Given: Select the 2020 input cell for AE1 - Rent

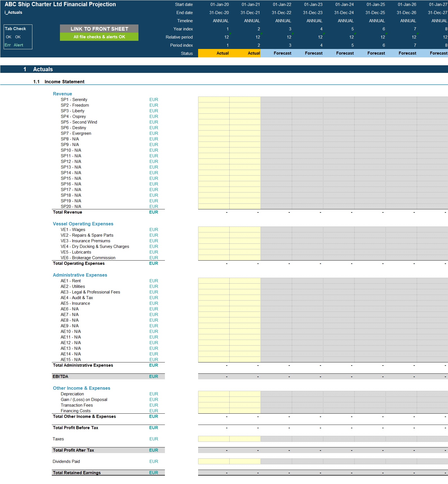Looking at the screenshot, I should pos(214,281).
